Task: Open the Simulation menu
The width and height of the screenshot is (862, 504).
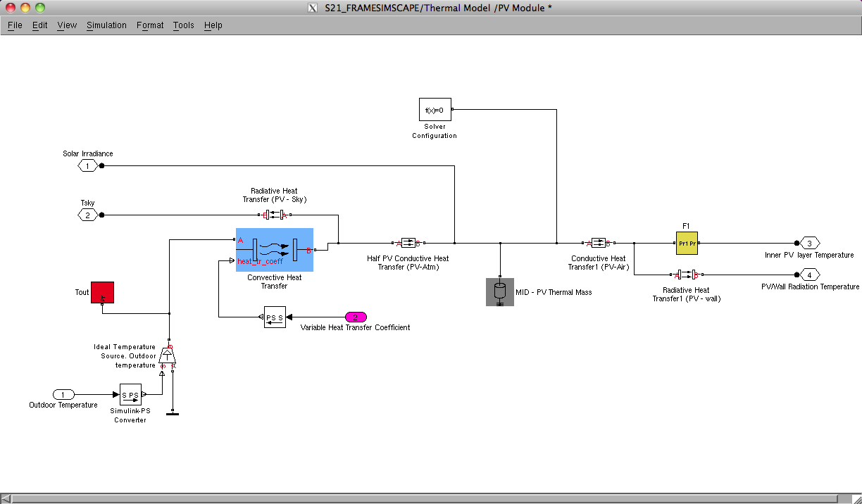Action: point(106,25)
